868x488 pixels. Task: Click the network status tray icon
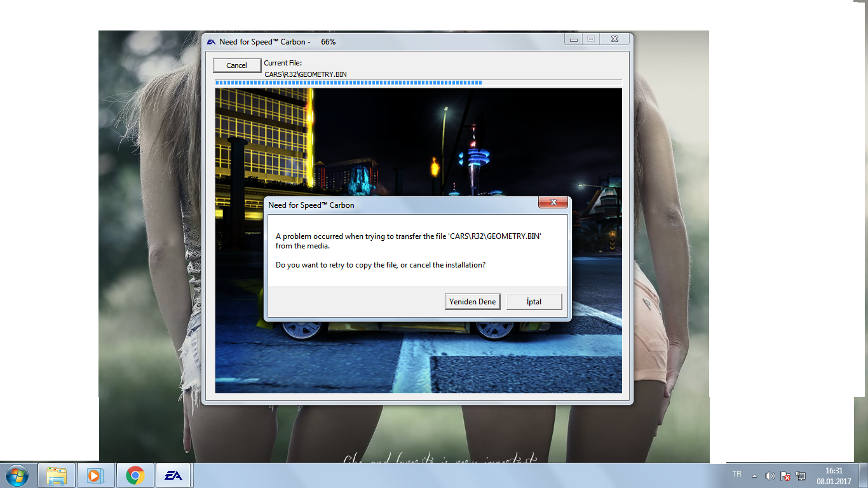801,476
